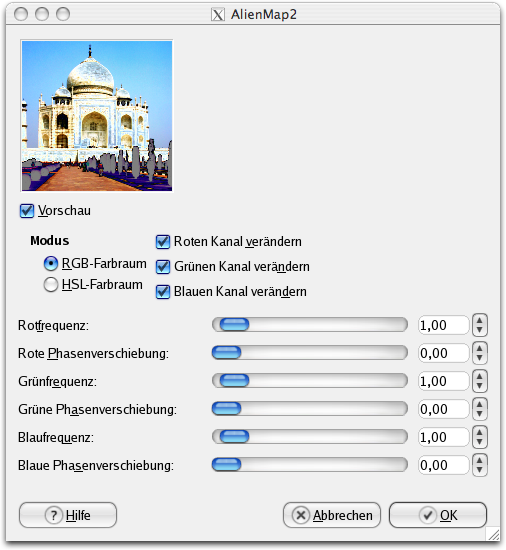This screenshot has width=506, height=550.
Task: Increase Blaue Phasenverschiebung with up arrow
Action: click(x=480, y=460)
